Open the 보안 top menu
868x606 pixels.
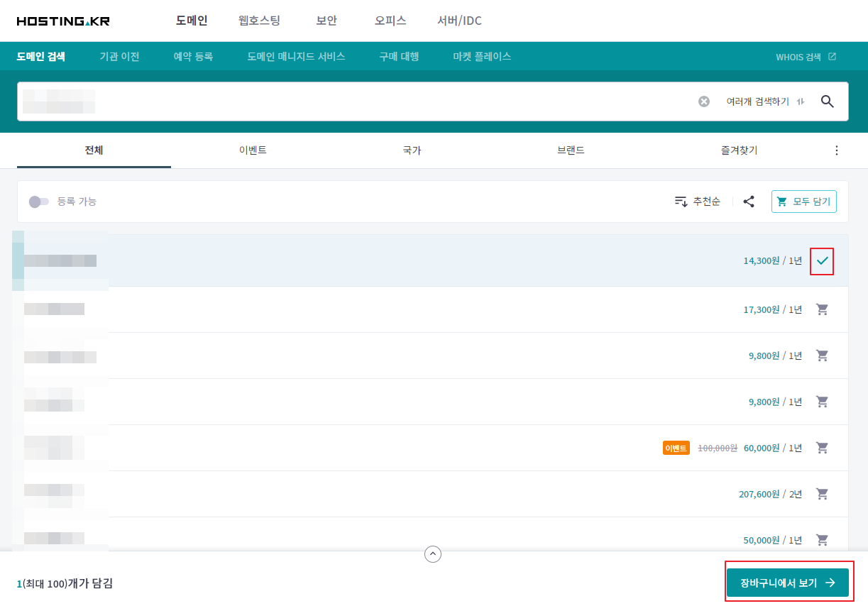click(x=326, y=21)
